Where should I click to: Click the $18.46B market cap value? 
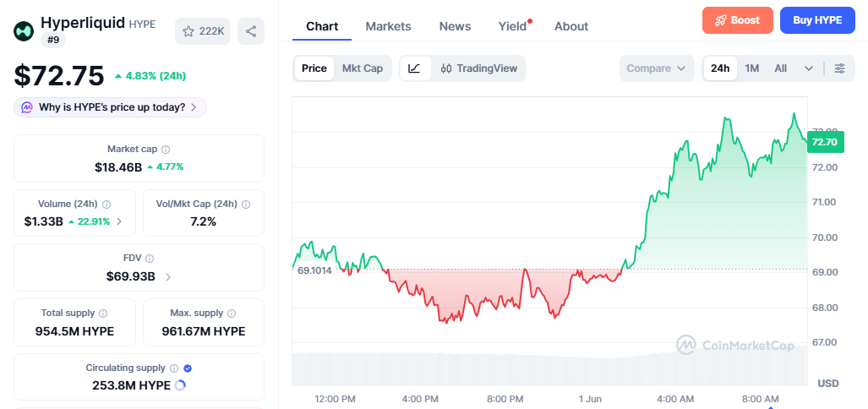(x=118, y=166)
